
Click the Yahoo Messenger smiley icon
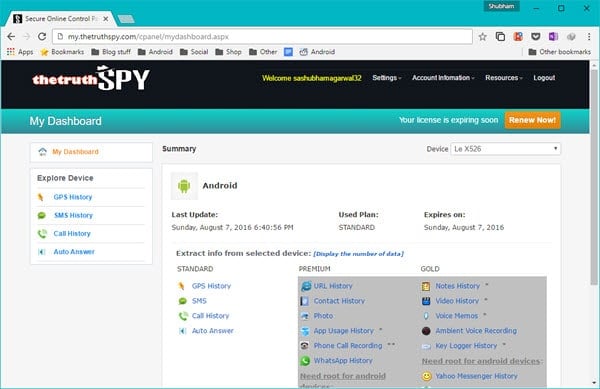(427, 376)
